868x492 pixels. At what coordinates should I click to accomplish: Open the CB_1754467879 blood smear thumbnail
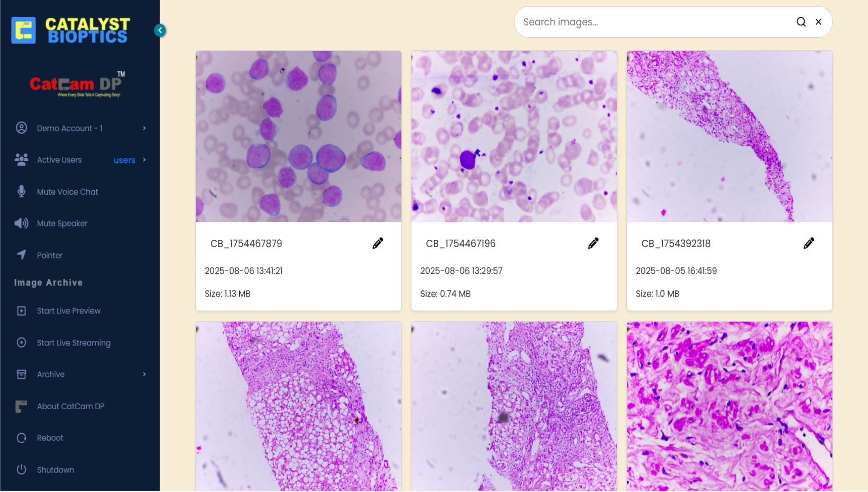[299, 136]
